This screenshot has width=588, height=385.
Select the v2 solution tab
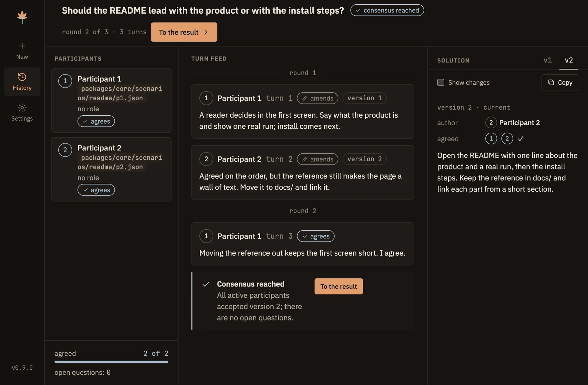coord(569,60)
